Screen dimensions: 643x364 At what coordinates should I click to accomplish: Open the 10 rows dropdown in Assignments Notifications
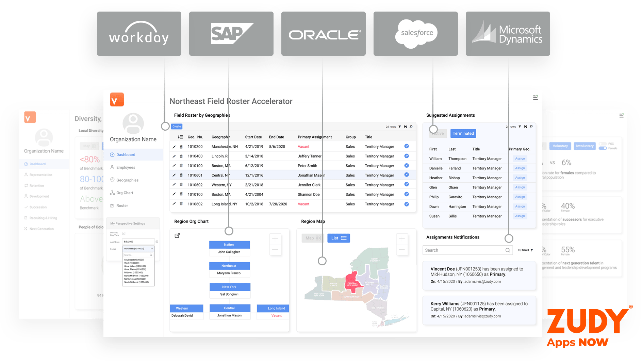[525, 250]
